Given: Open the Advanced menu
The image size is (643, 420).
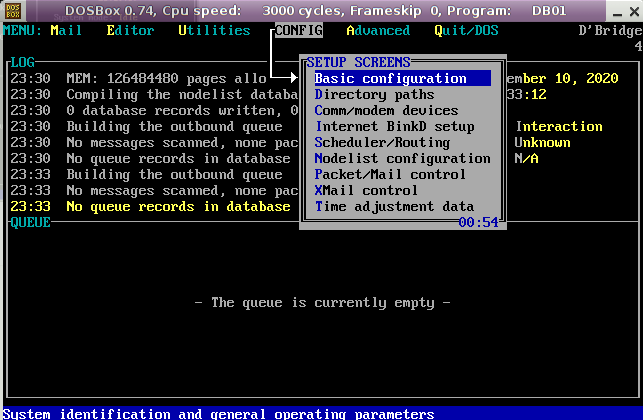Looking at the screenshot, I should tap(378, 30).
